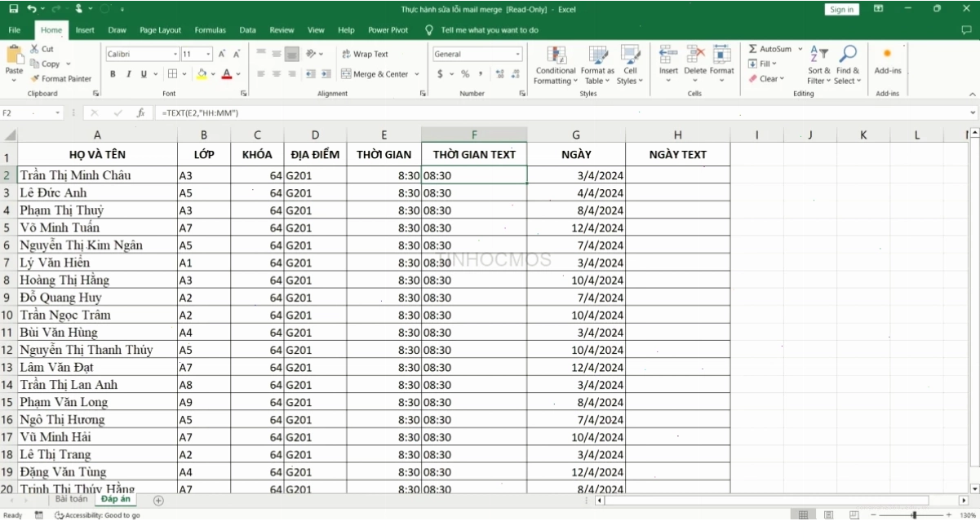Click the Save icon in title bar
The width and height of the screenshot is (980, 521).
(14, 9)
